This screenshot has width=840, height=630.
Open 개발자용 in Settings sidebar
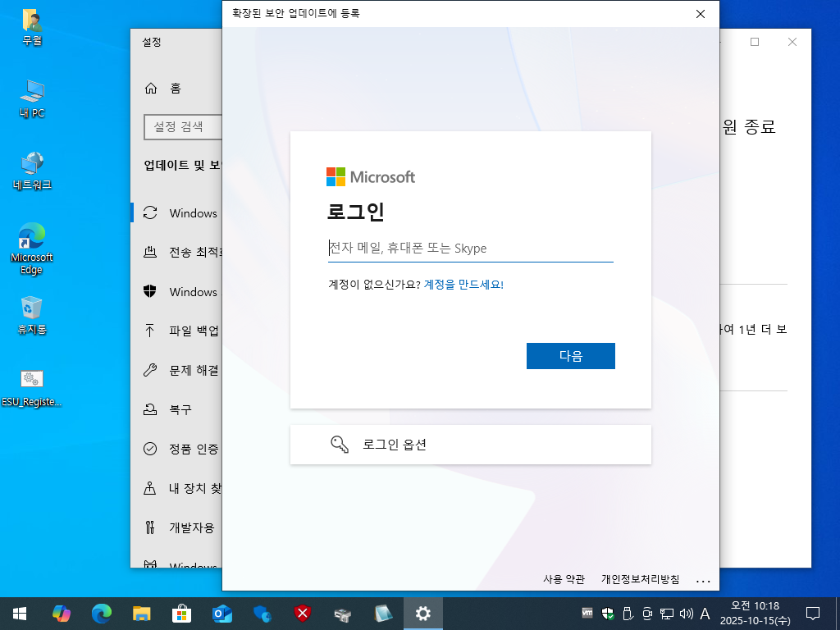click(177, 527)
